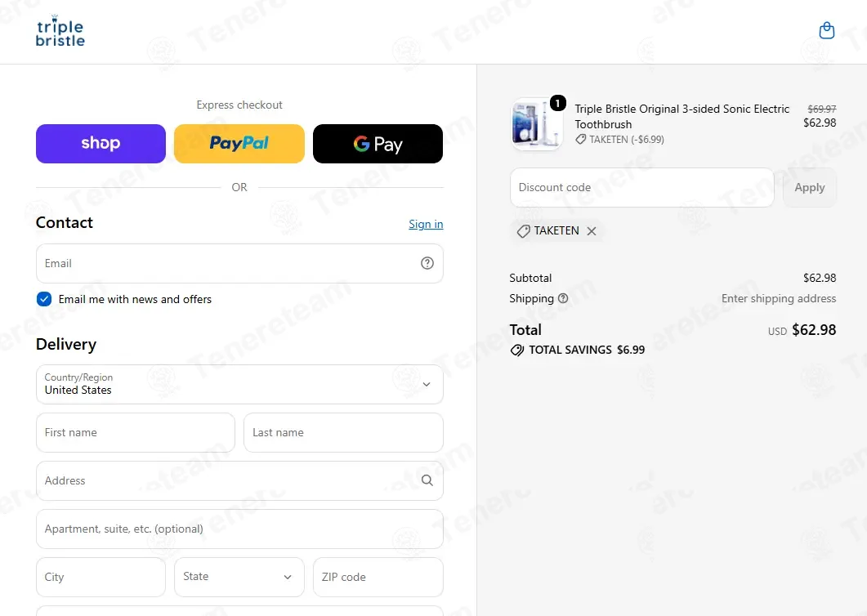Viewport: 867px width, 616px height.
Task: Click into the Email field
Action: coord(239,263)
